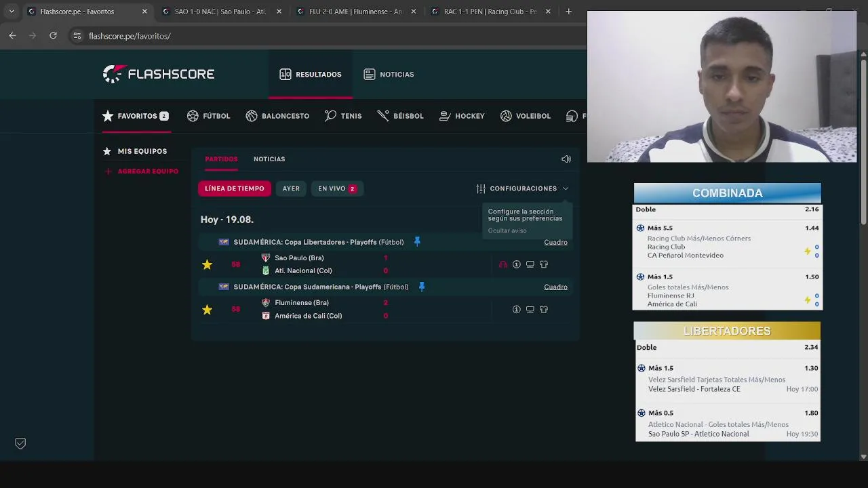The width and height of the screenshot is (868, 488).
Task: Open info icon for Fluminense match
Action: 517,310
